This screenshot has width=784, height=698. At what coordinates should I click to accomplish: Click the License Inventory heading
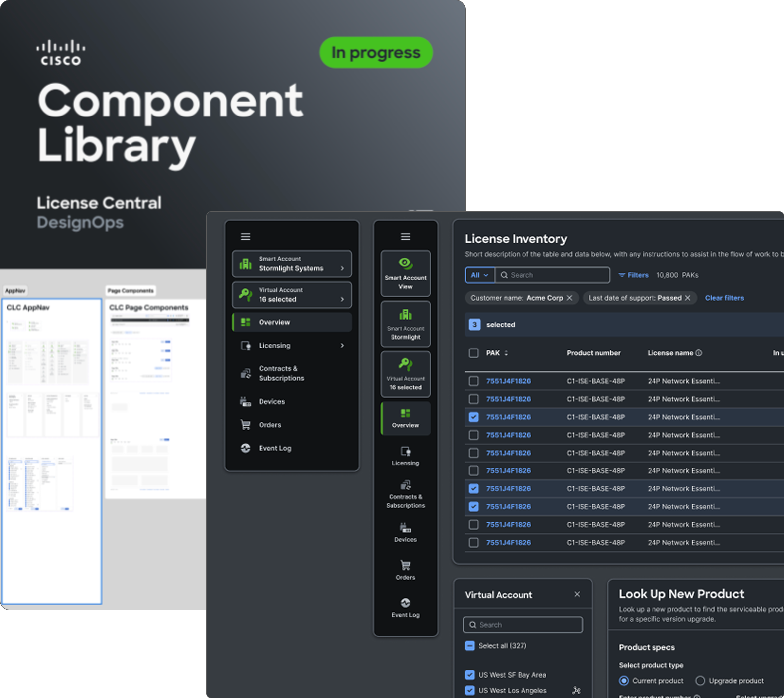pos(516,239)
